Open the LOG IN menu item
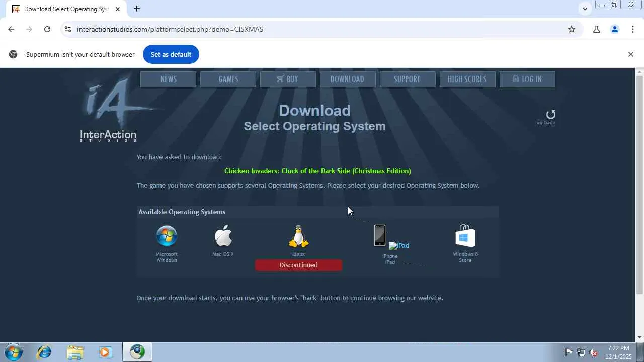This screenshot has height=362, width=644. point(527,79)
